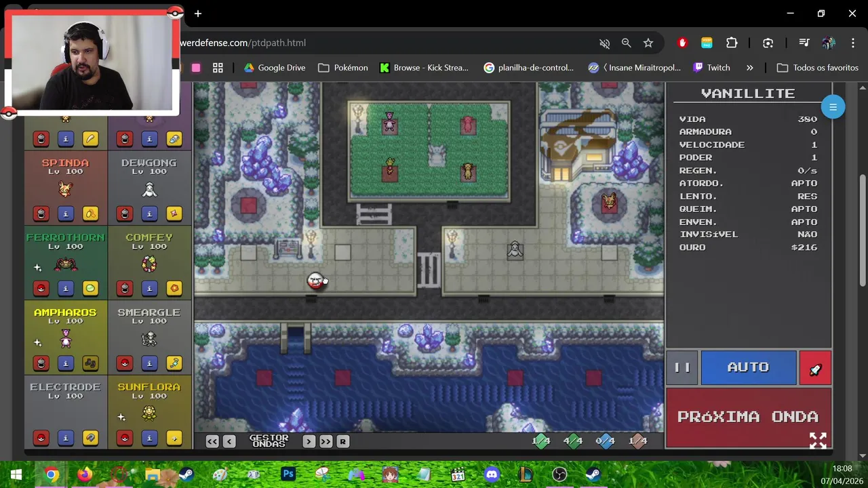Select the SUNFLORA card name
This screenshot has width=868, height=488.
tap(149, 387)
